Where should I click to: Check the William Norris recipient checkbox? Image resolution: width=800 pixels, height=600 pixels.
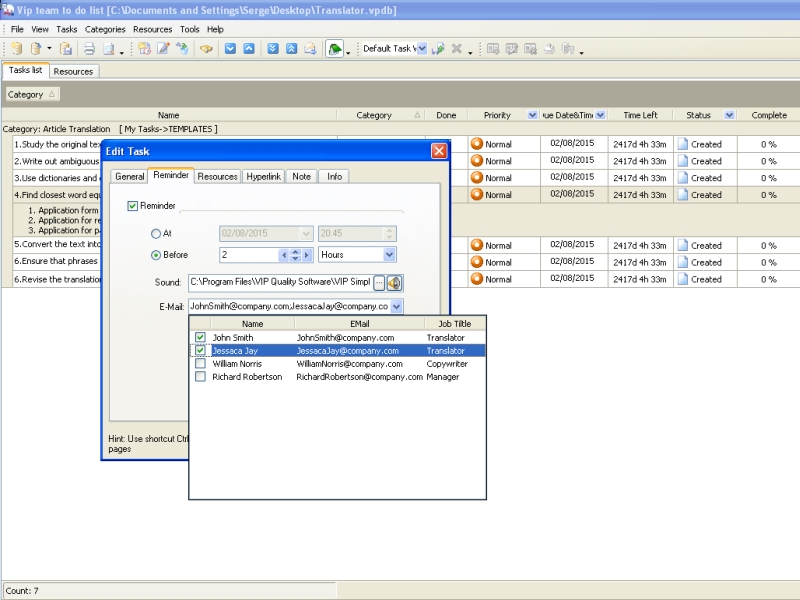click(x=201, y=364)
